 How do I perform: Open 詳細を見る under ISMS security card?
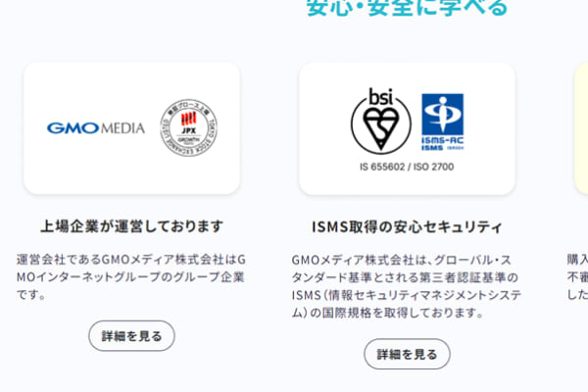[407, 354]
